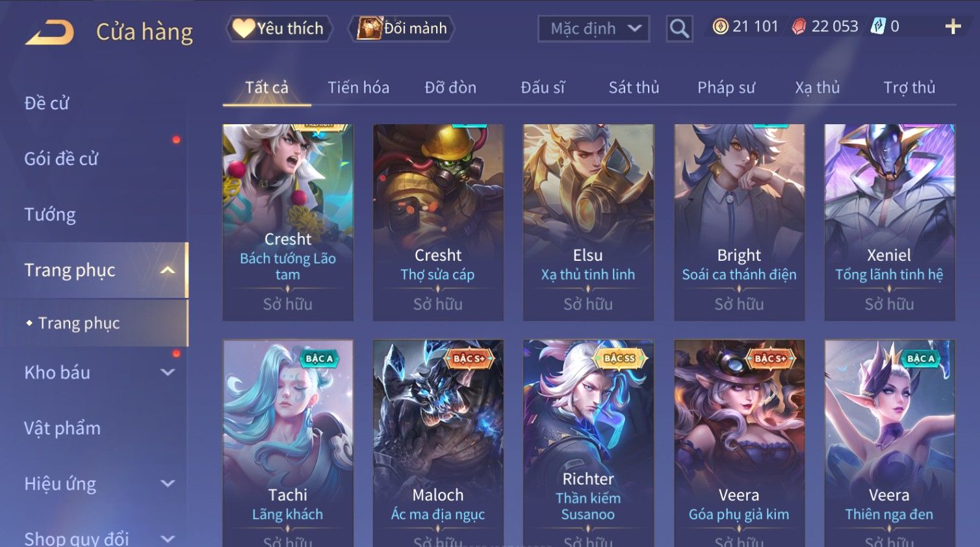
Task: Select the Pháp sư tab
Action: pos(726,87)
